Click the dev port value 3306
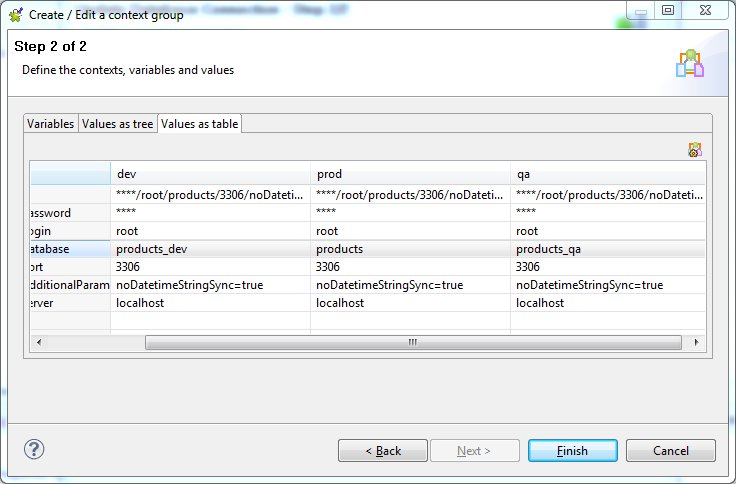Viewport: 736px width, 484px height. coord(210,267)
